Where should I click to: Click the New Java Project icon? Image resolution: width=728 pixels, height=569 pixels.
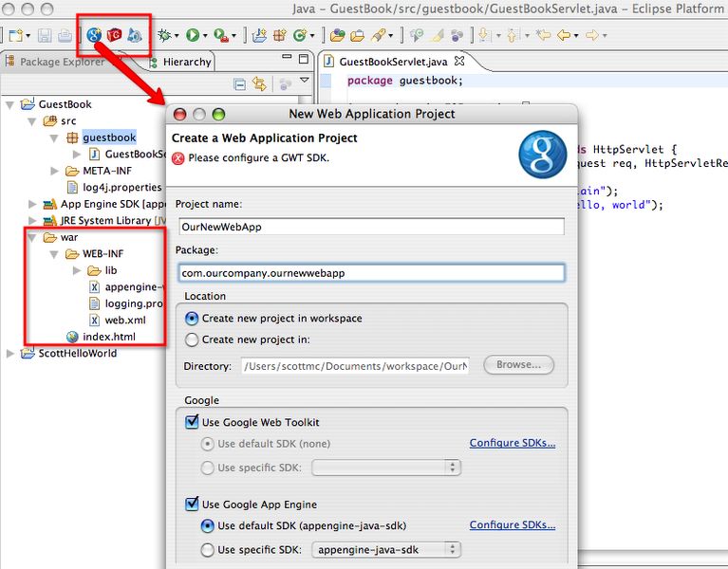(x=259, y=35)
